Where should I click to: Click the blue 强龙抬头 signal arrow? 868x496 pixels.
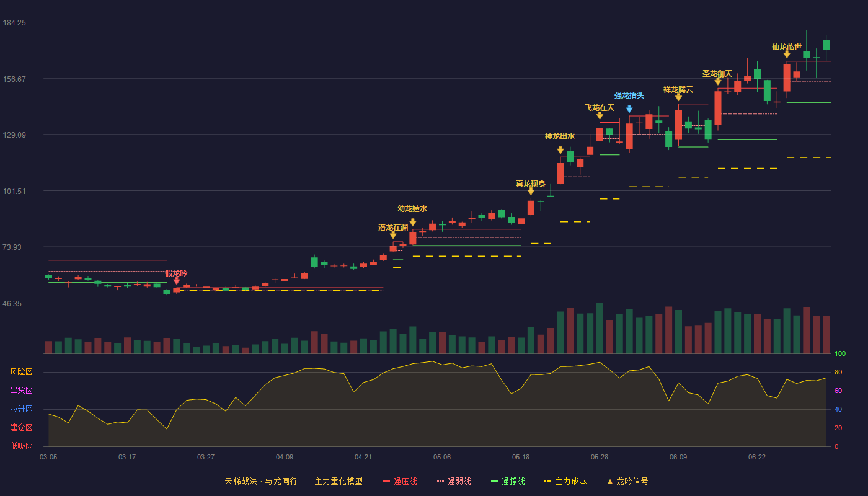[x=629, y=109]
